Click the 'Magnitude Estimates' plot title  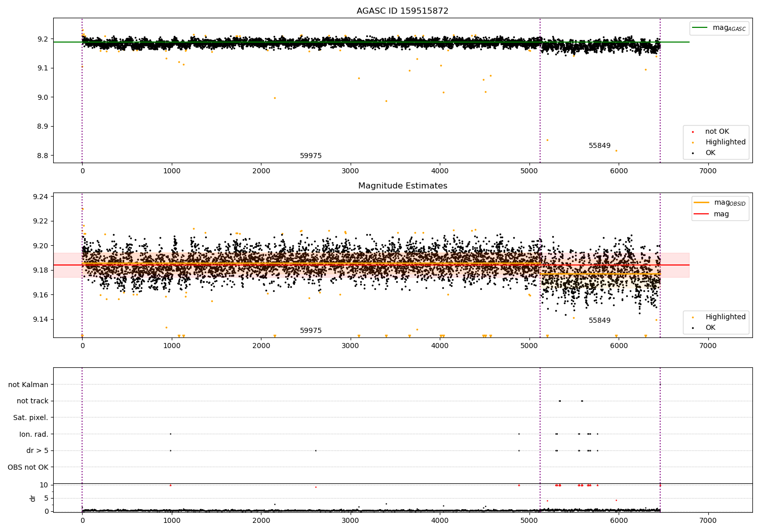point(402,186)
